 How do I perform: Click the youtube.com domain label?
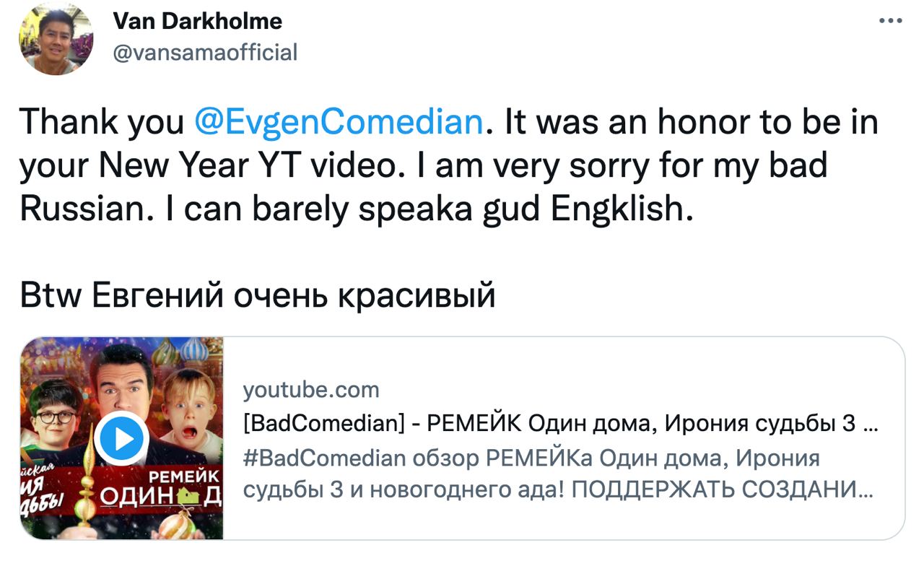pos(311,390)
